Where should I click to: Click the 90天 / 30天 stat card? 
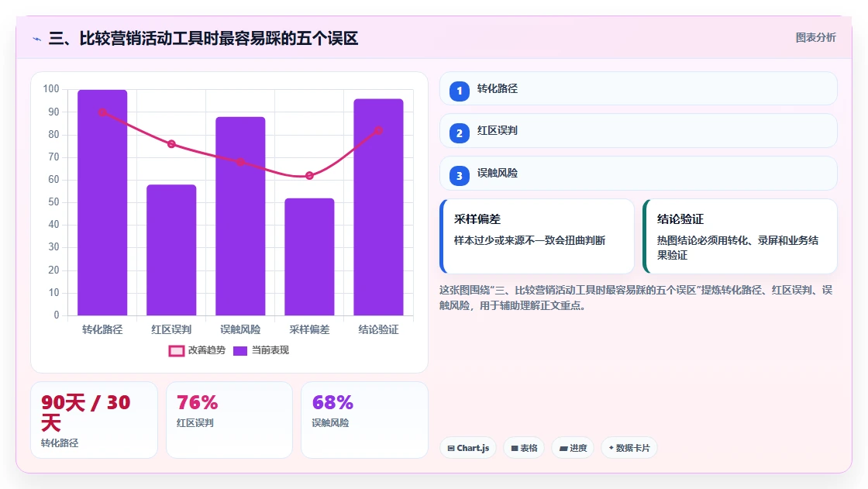click(94, 420)
